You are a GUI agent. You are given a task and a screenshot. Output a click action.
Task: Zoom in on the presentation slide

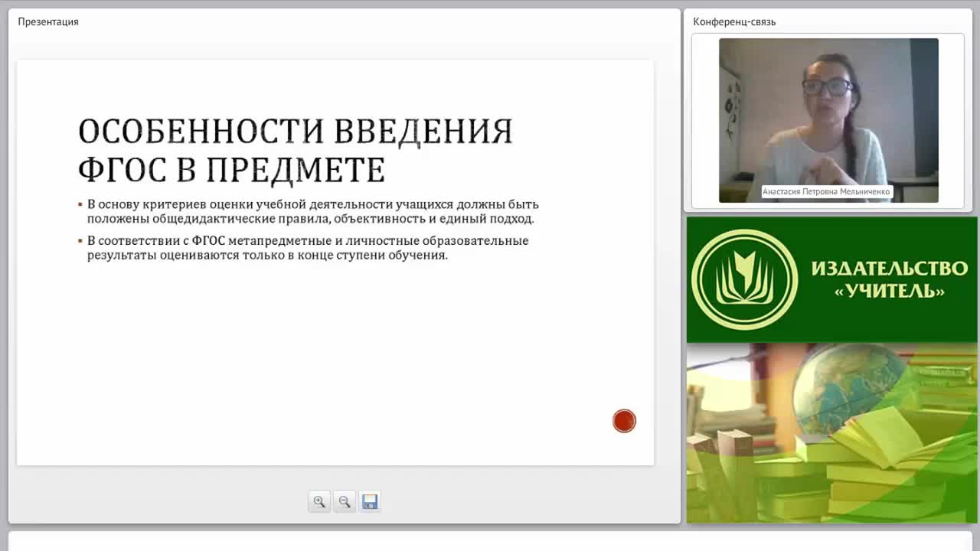click(x=319, y=501)
